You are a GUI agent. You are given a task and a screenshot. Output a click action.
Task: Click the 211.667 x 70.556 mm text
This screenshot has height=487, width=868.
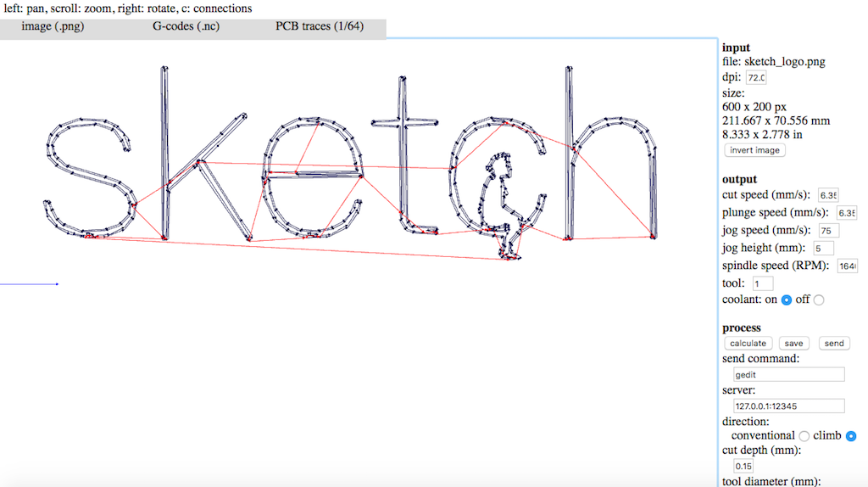[776, 120]
